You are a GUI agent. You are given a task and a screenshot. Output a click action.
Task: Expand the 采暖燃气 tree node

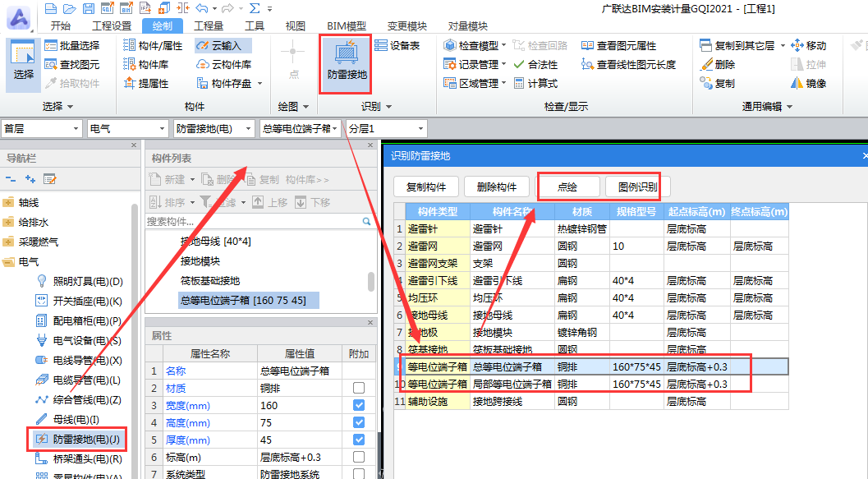(x=8, y=242)
